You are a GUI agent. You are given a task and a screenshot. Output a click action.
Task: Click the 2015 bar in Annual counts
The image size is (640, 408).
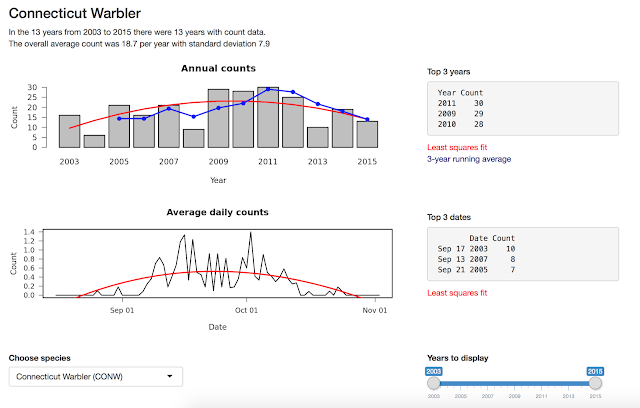(367, 134)
